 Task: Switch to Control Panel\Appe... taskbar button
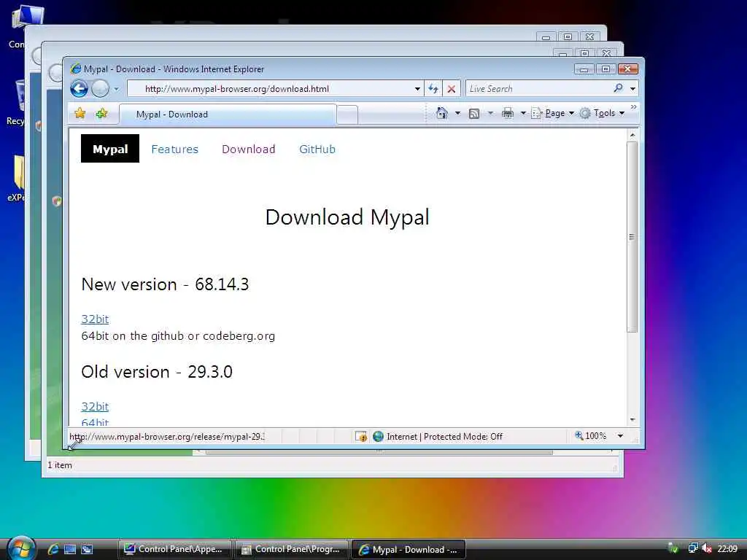pos(174,549)
